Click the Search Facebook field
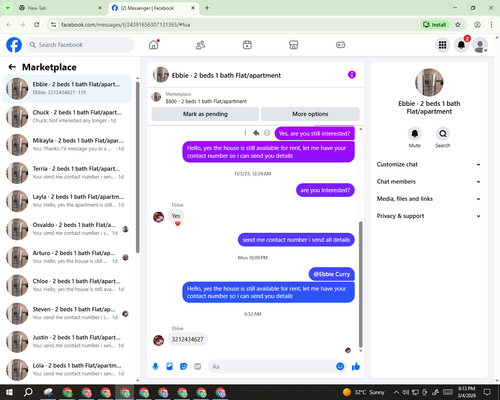 80,45
